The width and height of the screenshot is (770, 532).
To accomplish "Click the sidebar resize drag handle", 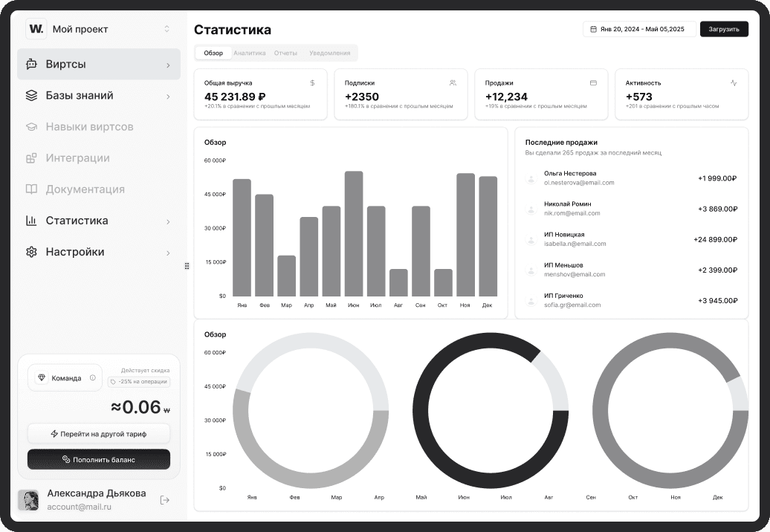I will coord(187,266).
